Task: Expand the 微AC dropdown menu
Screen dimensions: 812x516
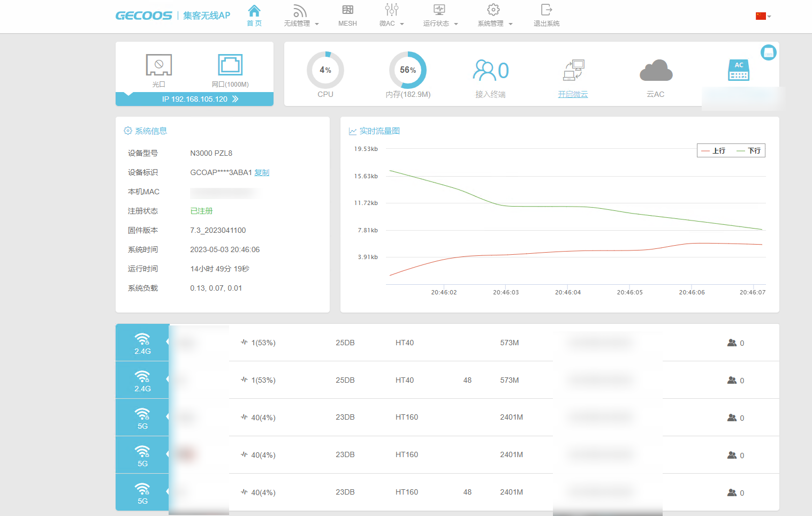Action: pos(391,16)
